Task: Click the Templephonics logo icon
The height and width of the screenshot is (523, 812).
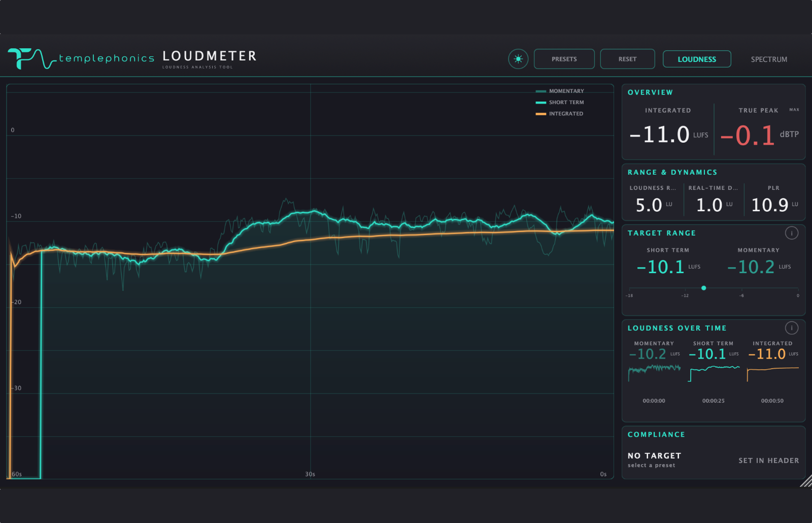Action: [31, 59]
